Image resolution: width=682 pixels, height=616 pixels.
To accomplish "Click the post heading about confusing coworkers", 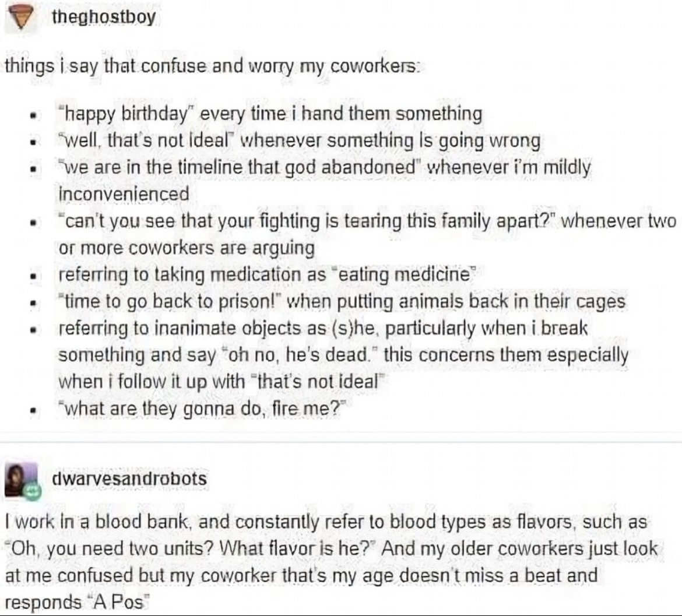I will tap(212, 66).
